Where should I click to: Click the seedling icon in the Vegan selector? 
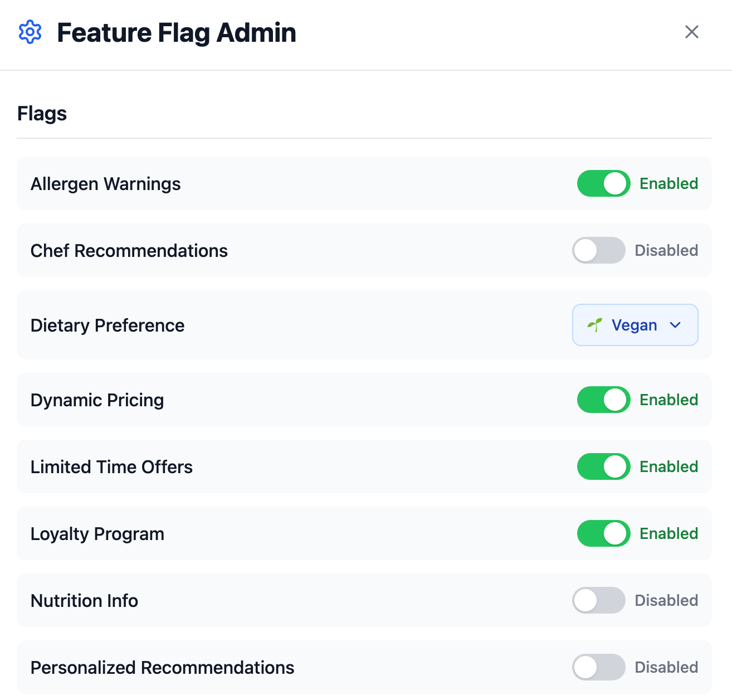595,324
